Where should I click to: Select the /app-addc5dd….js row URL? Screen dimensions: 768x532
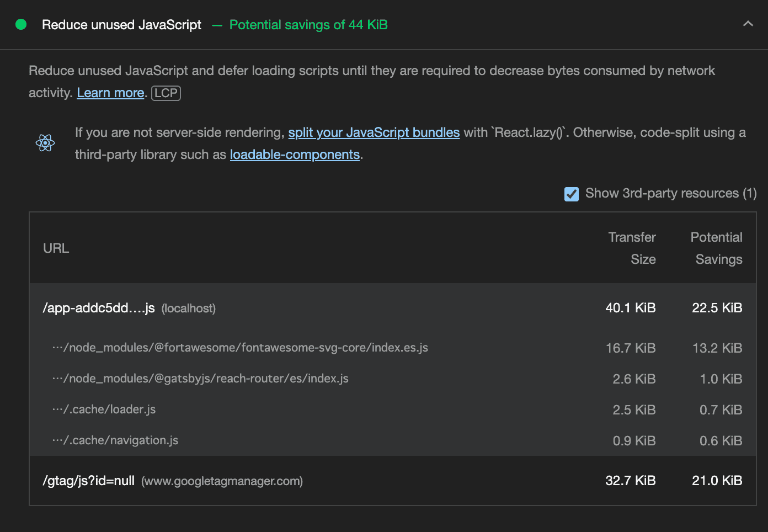(x=99, y=308)
